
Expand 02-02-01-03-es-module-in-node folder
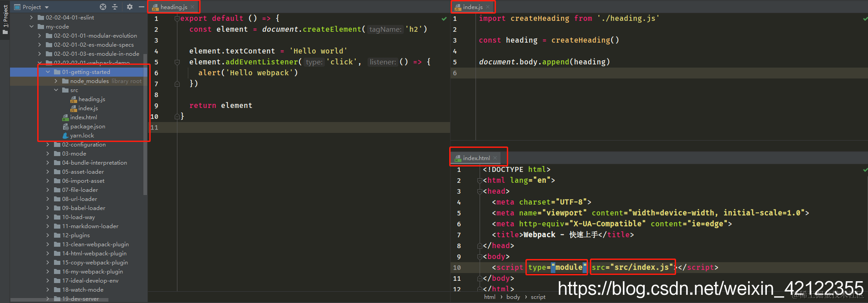pos(39,54)
